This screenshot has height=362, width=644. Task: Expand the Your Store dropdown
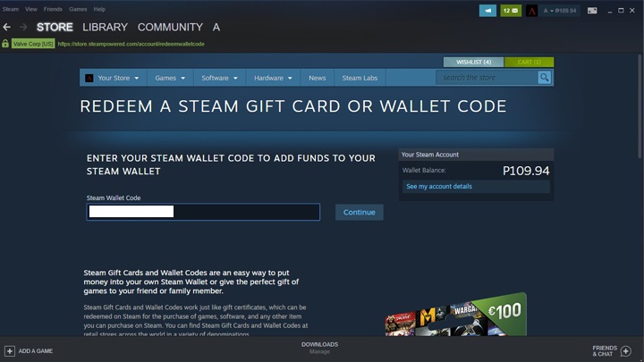[113, 78]
